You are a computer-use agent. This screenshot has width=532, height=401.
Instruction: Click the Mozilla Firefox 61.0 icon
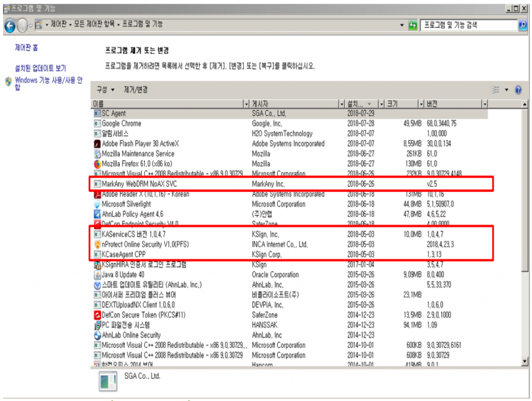pos(97,164)
